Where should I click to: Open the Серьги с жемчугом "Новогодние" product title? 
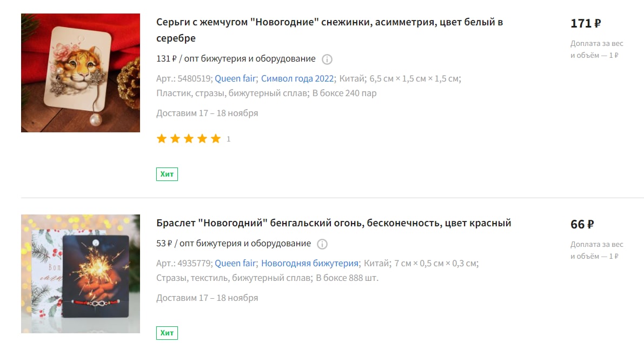329,30
